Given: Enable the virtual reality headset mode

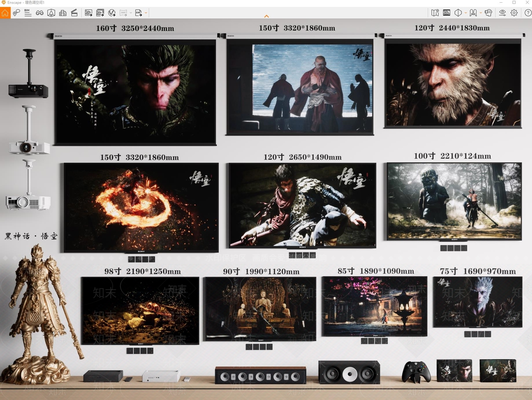Looking at the screenshot, I should click(x=488, y=13).
